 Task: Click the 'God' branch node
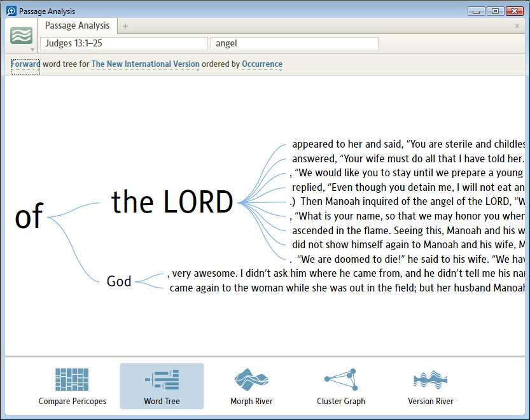[x=119, y=281]
